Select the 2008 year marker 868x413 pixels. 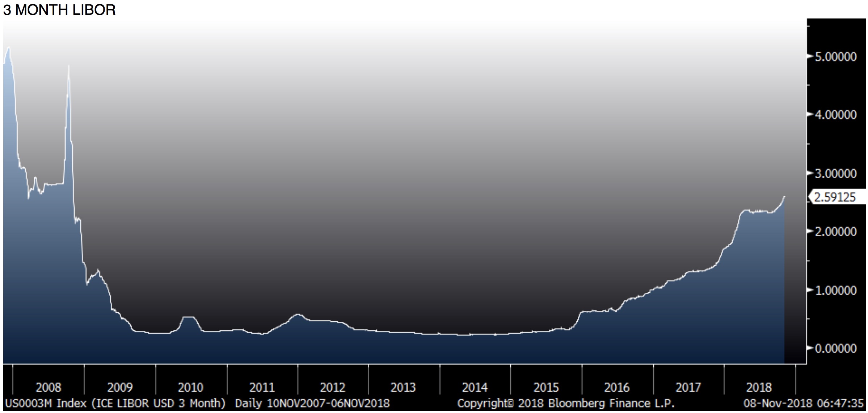pos(49,388)
